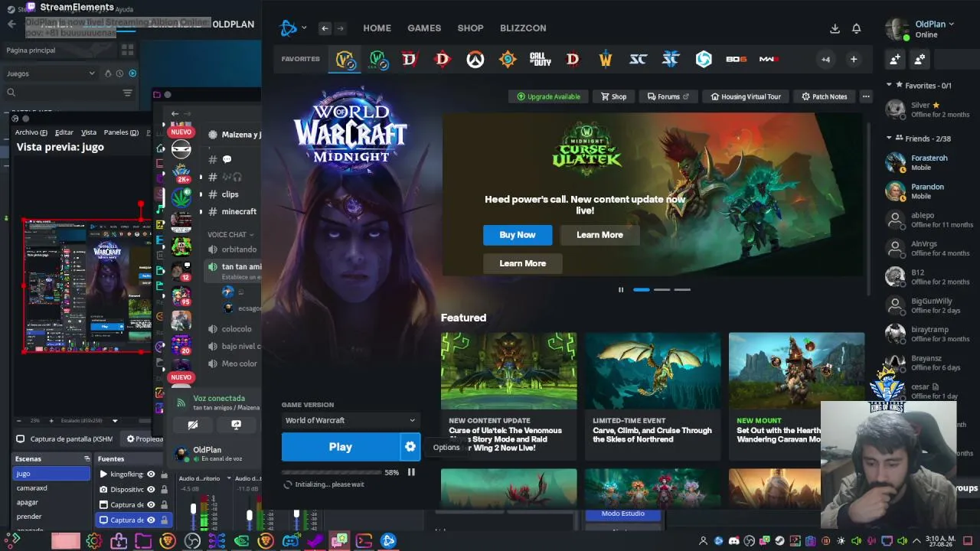This screenshot has height=551, width=980.
Task: Select the StarCraft II favorite icon
Action: pos(671,59)
